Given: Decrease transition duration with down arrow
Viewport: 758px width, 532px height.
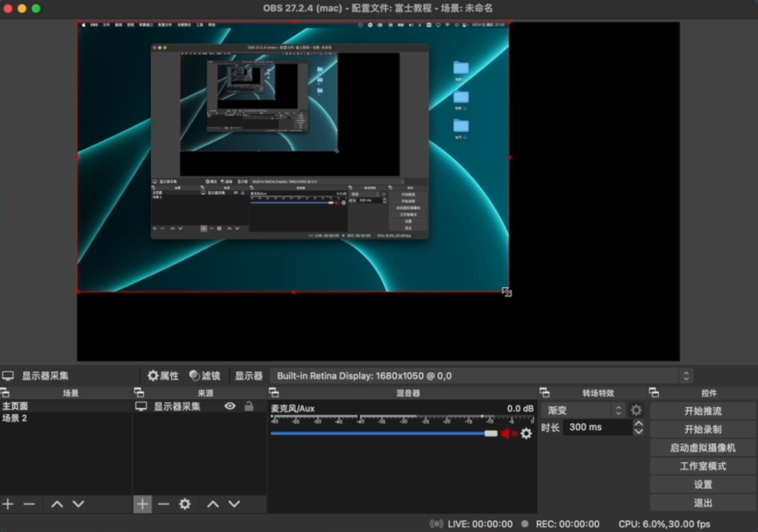Looking at the screenshot, I should (x=639, y=431).
